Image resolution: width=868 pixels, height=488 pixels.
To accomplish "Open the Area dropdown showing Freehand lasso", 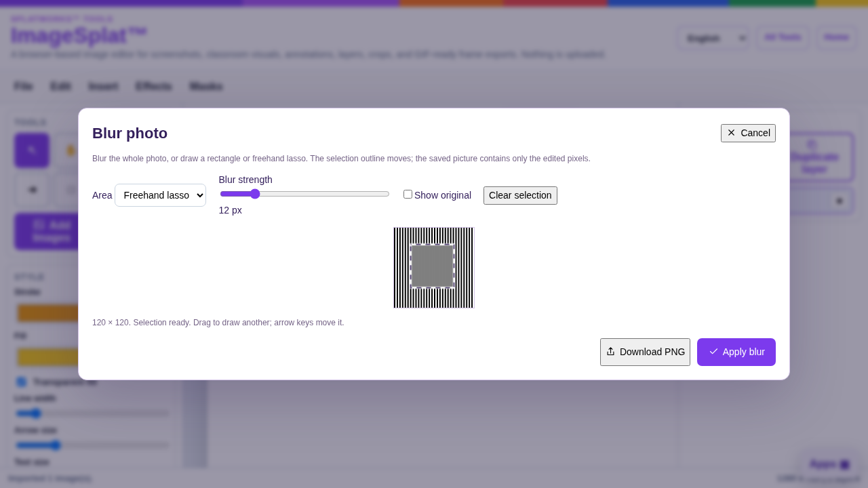I will (160, 195).
